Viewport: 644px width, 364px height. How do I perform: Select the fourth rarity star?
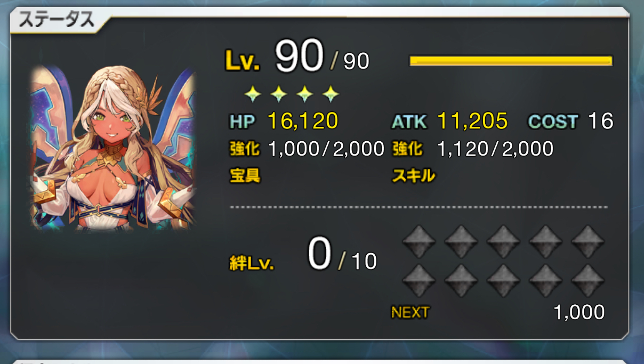[331, 95]
